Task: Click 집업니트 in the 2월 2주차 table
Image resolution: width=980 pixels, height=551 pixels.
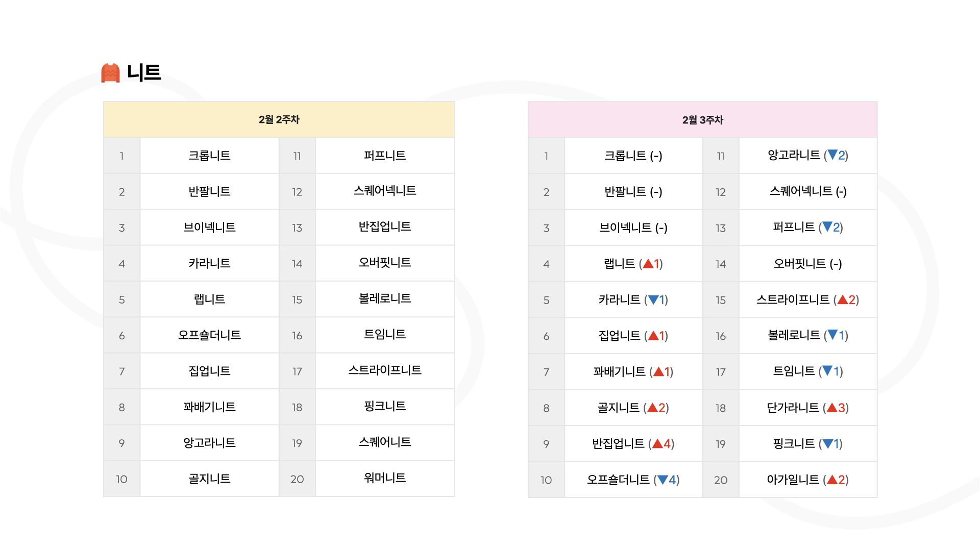Action: tap(209, 371)
